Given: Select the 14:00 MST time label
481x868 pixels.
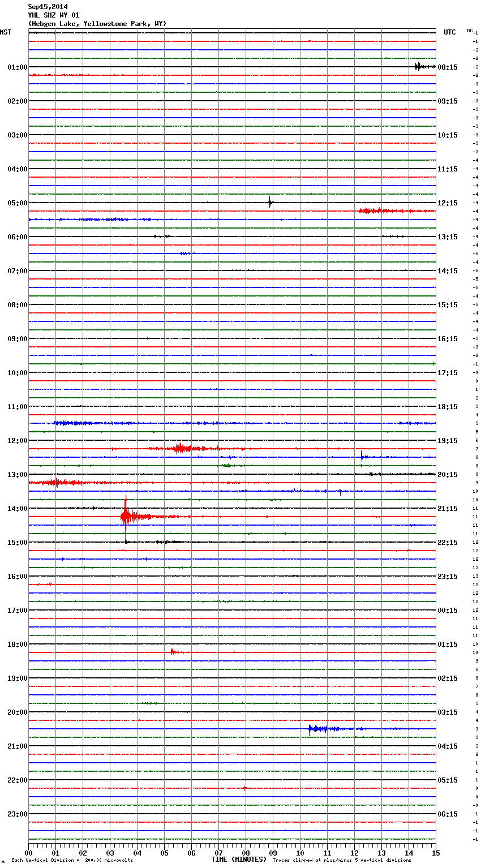Looking at the screenshot, I should tap(17, 509).
